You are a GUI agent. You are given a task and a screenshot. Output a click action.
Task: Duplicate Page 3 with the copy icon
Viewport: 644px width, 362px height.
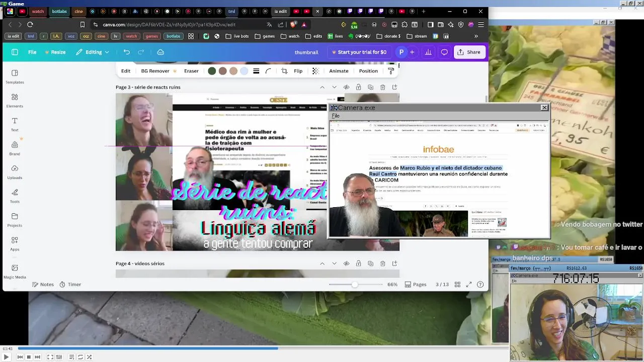[370, 87]
